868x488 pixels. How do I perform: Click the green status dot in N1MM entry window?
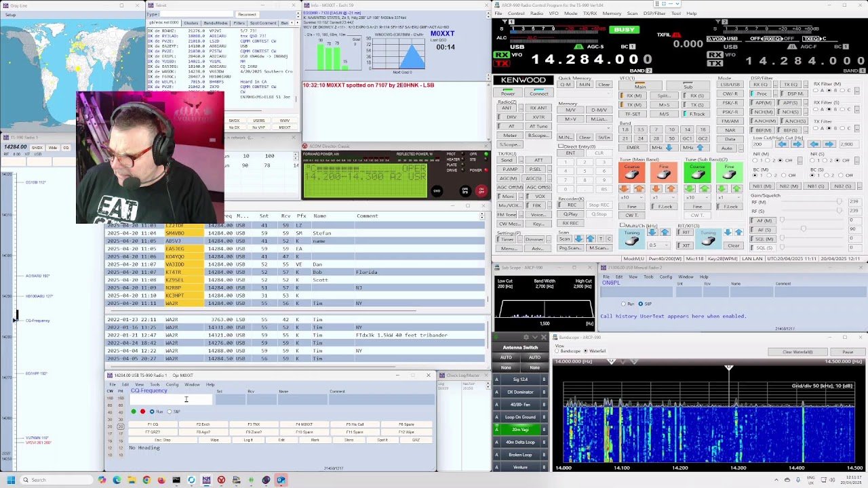134,411
